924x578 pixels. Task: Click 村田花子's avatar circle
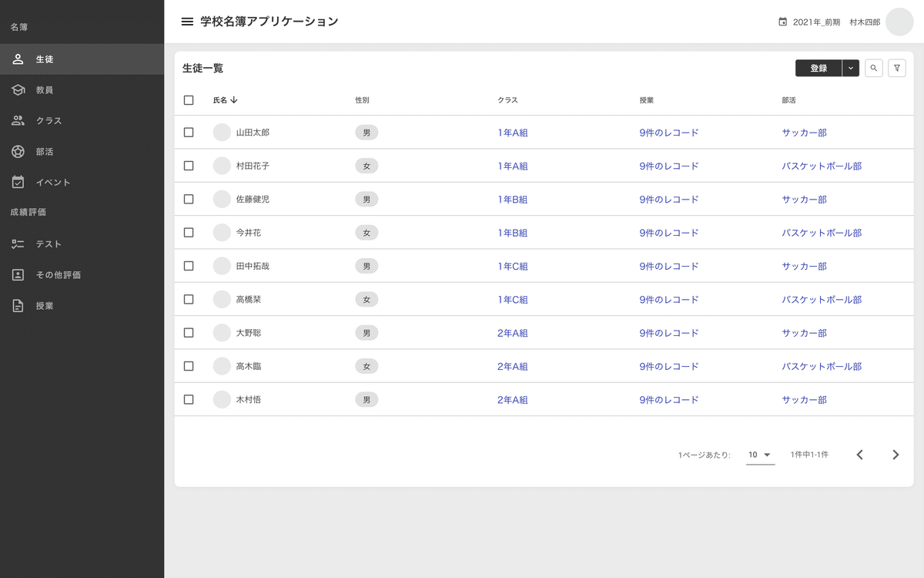click(222, 166)
